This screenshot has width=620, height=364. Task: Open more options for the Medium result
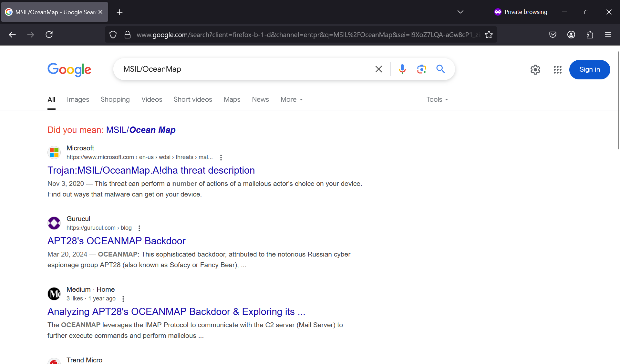(123, 299)
